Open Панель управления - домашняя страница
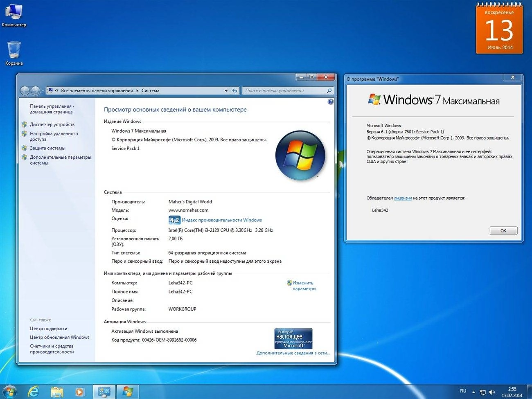Image resolution: width=532 pixels, height=399 pixels. [52, 109]
